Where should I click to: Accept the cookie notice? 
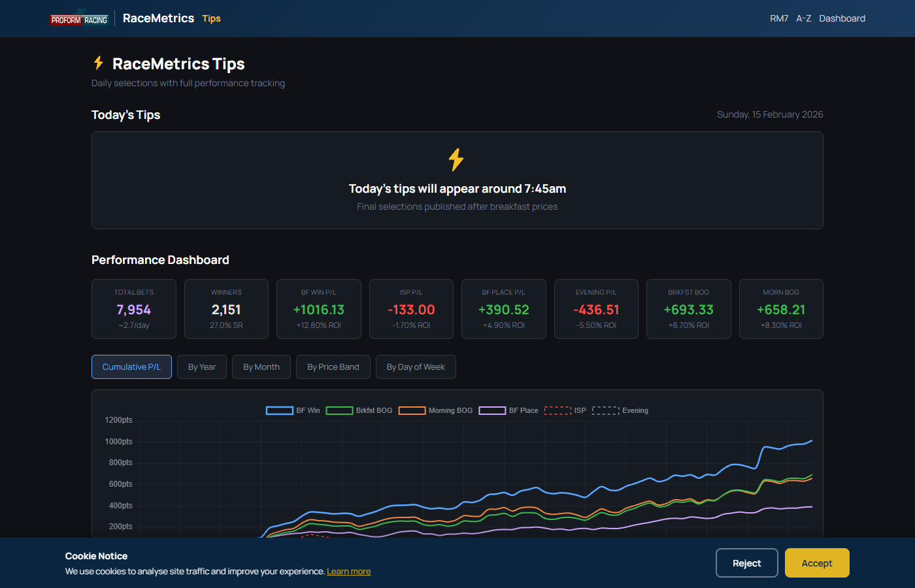816,563
